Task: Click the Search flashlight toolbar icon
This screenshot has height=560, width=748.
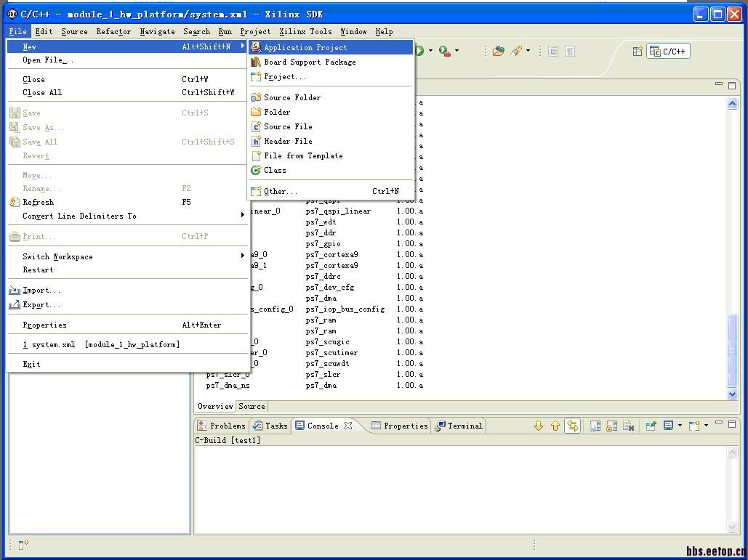Action: (515, 51)
